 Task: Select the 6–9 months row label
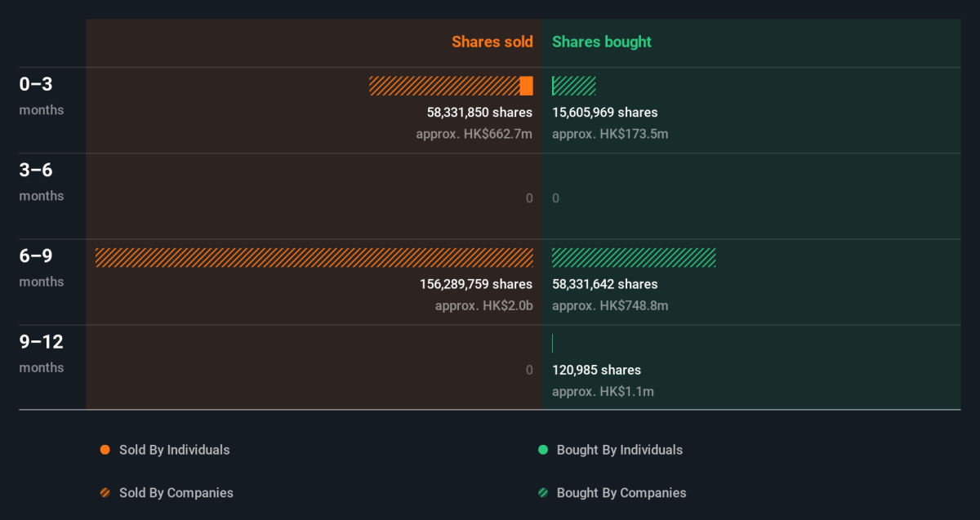coord(42,268)
